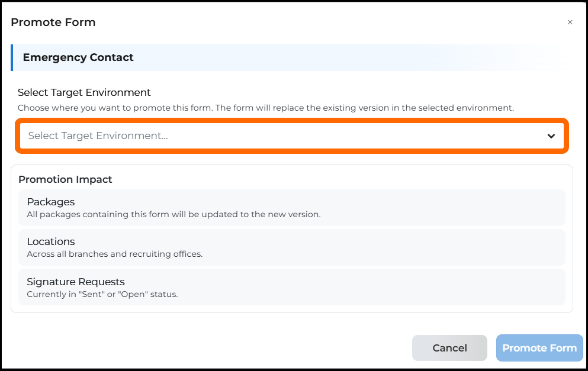Open the orange-highlighted environment combo box
Screen dimensions: 588x371
coord(292,136)
